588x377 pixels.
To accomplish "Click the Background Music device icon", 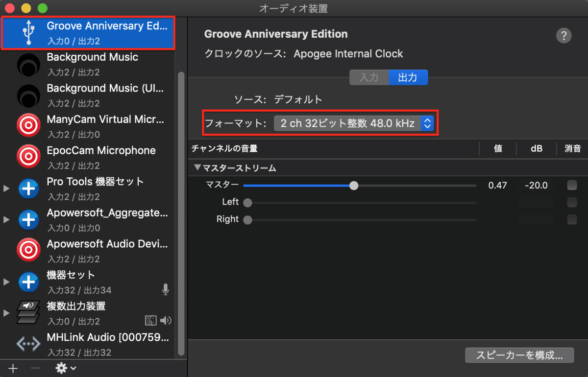I will (x=29, y=65).
